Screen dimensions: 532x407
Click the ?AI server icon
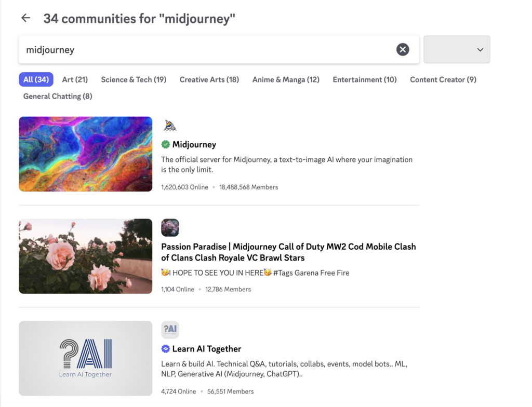pyautogui.click(x=170, y=330)
